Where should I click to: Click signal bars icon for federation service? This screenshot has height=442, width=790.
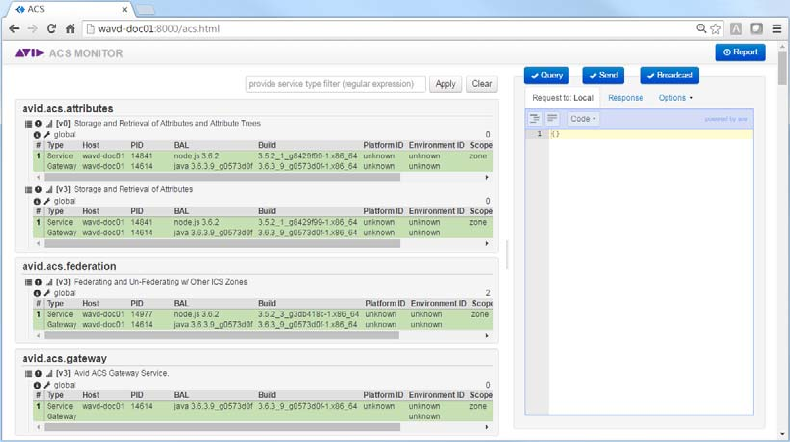[x=49, y=282]
